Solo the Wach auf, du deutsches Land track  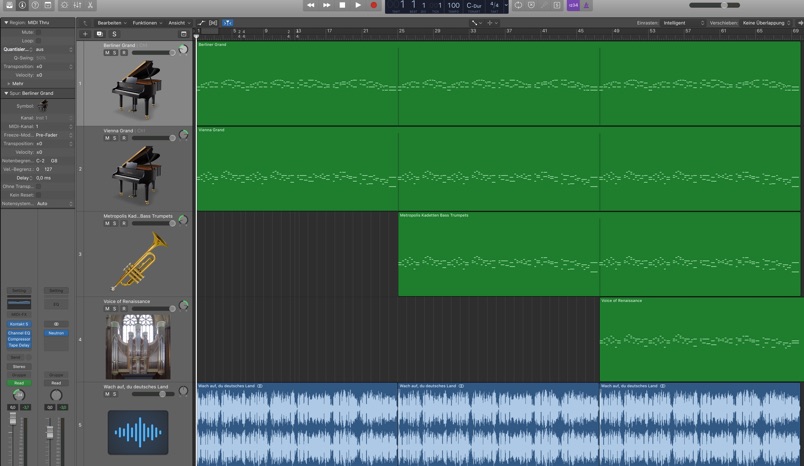[x=114, y=394]
